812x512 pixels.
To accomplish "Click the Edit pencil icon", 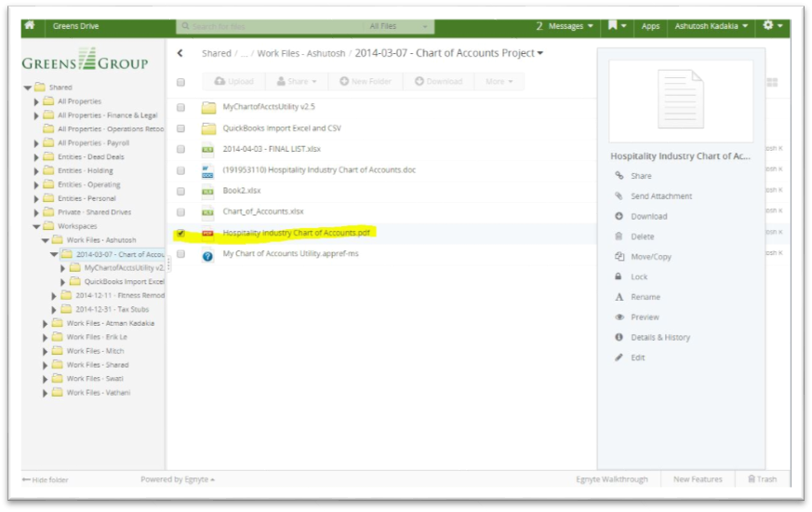I will pyautogui.click(x=619, y=358).
